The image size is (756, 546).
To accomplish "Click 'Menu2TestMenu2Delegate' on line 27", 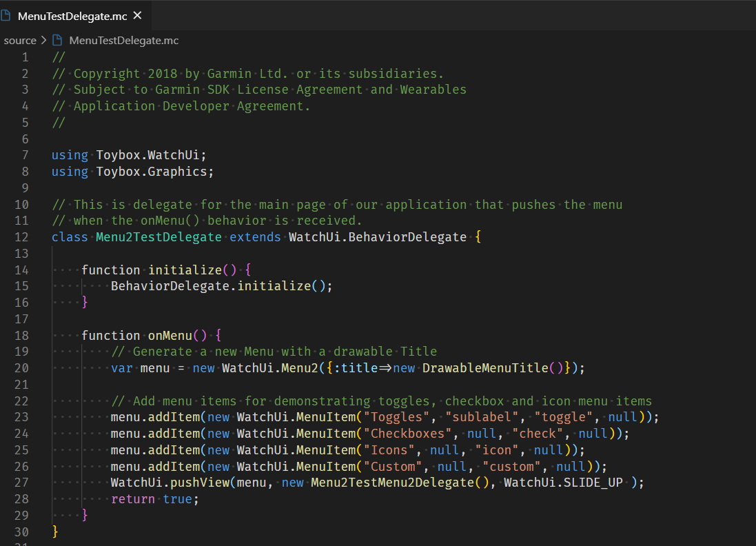I will coord(392,483).
